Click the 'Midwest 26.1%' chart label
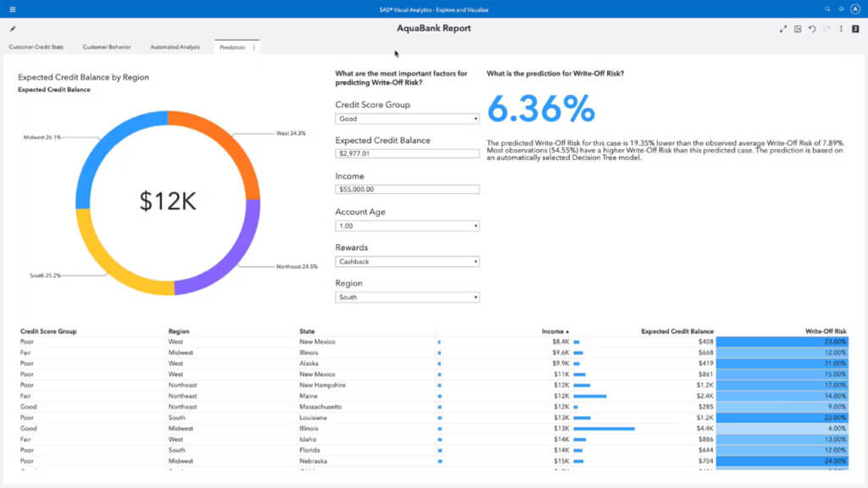 click(x=42, y=137)
